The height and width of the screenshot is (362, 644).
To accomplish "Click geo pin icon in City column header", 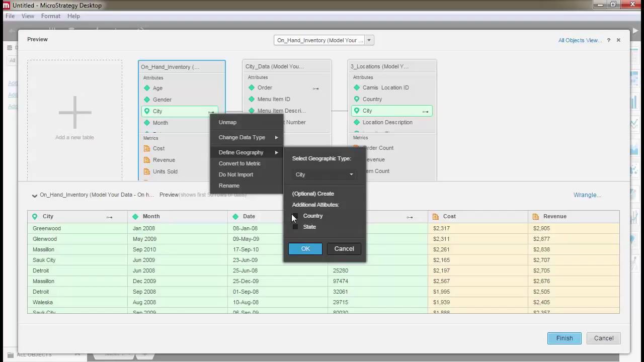I will [x=35, y=216].
